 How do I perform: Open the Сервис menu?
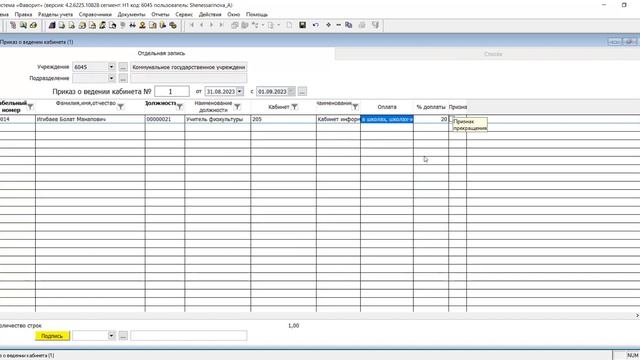point(184,14)
